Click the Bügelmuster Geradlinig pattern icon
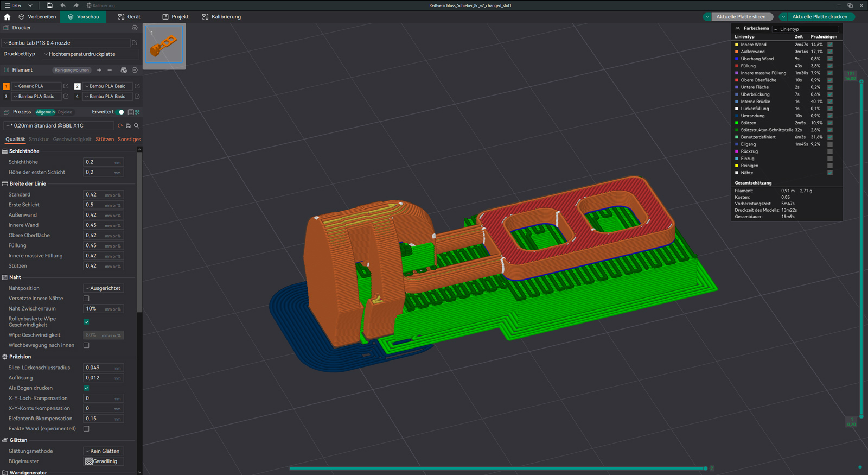The image size is (868, 475). [x=89, y=461]
